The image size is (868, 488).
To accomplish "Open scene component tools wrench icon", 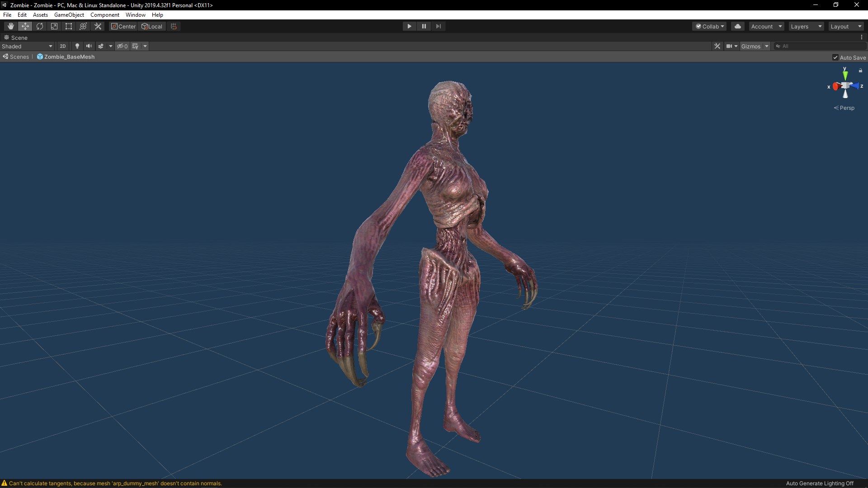I will click(x=717, y=46).
